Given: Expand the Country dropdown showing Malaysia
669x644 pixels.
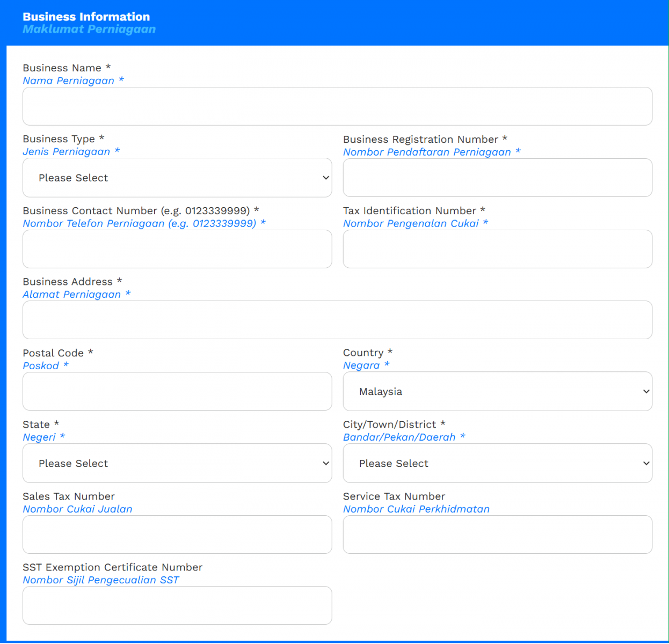Looking at the screenshot, I should tap(497, 391).
